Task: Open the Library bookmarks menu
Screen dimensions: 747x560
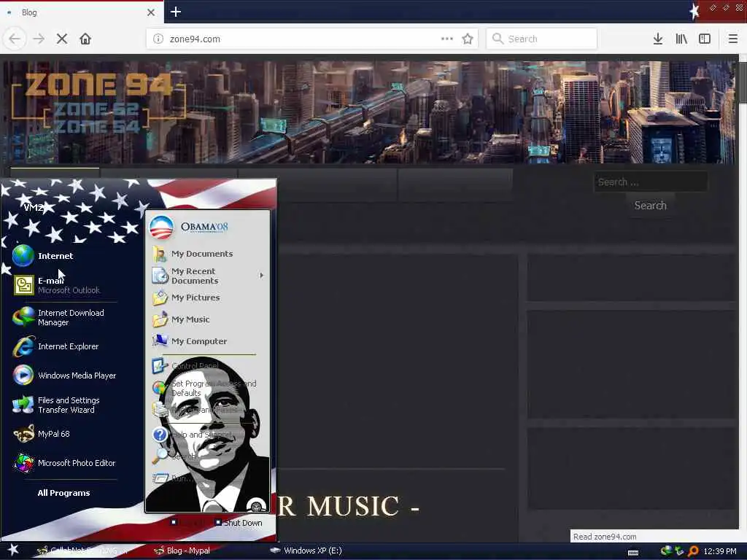Action: [681, 39]
